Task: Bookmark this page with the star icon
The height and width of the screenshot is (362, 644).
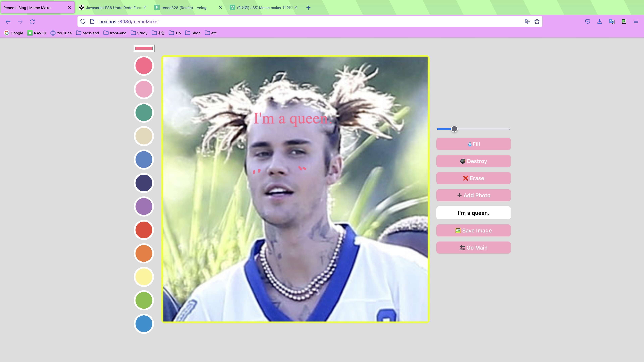Action: coord(537,22)
